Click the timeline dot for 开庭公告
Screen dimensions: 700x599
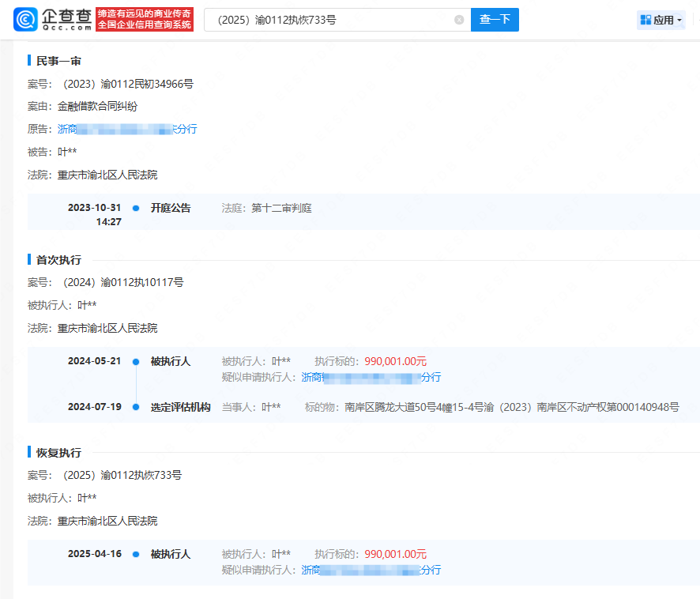[x=136, y=209]
